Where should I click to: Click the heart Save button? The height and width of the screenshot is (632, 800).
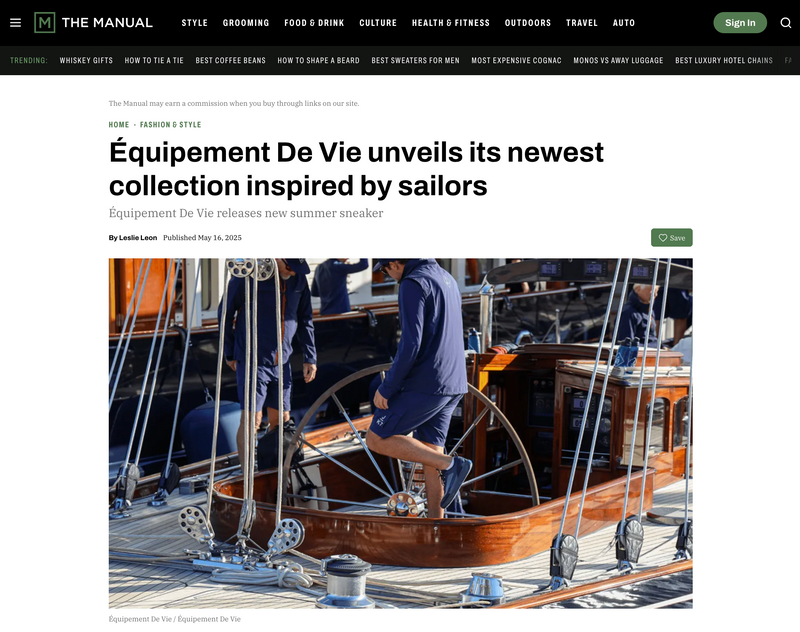tap(671, 238)
